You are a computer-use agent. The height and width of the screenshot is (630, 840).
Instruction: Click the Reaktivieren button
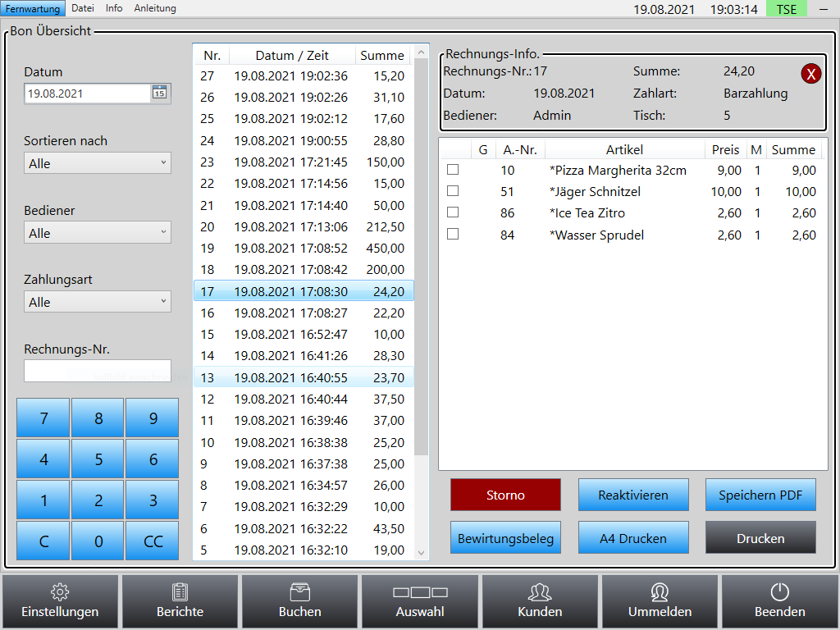(633, 495)
